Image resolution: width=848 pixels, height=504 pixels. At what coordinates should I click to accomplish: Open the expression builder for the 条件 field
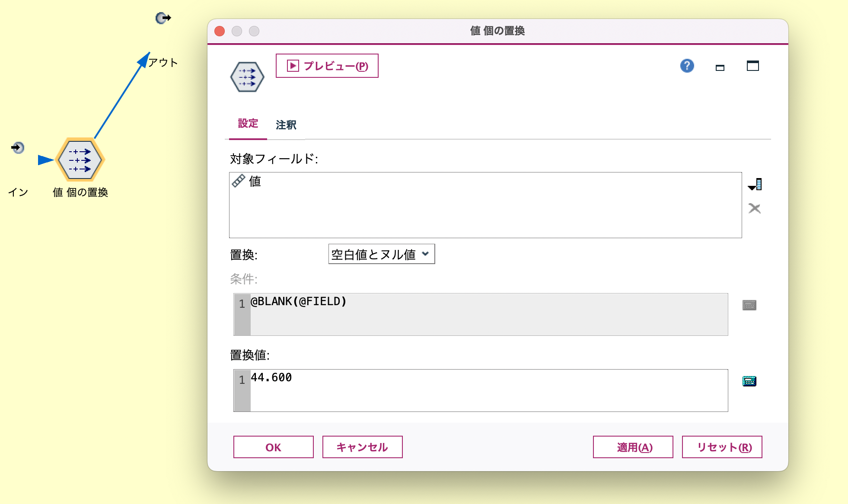pyautogui.click(x=749, y=305)
